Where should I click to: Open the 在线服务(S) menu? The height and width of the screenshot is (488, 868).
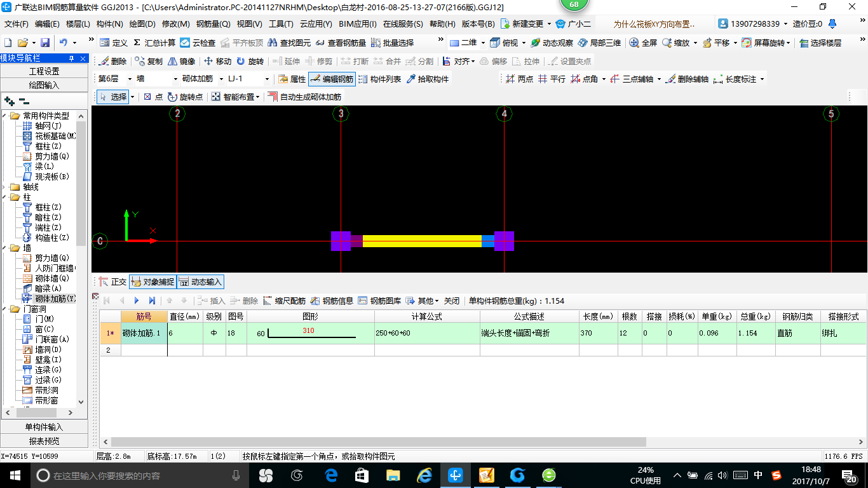(x=403, y=24)
